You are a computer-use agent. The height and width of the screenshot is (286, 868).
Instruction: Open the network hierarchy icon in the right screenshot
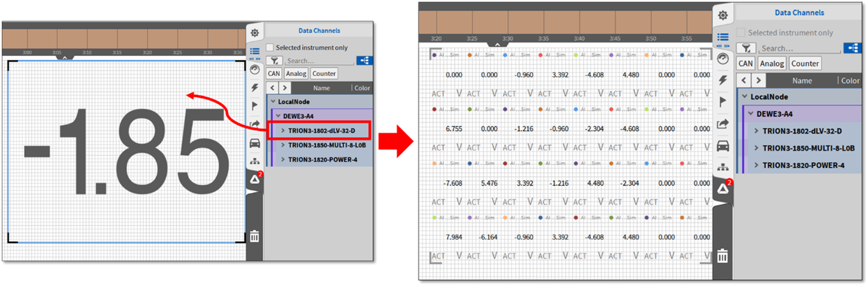pos(723,167)
